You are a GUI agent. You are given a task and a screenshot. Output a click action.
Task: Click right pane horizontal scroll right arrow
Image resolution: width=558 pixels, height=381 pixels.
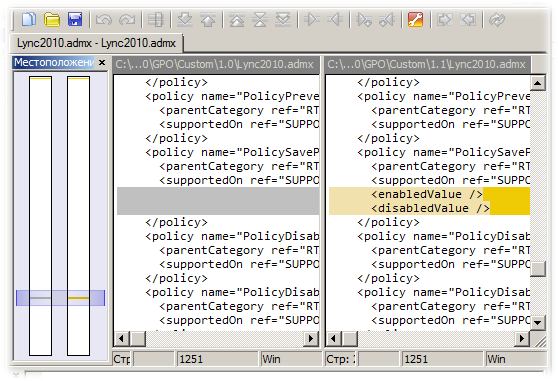coord(522,338)
